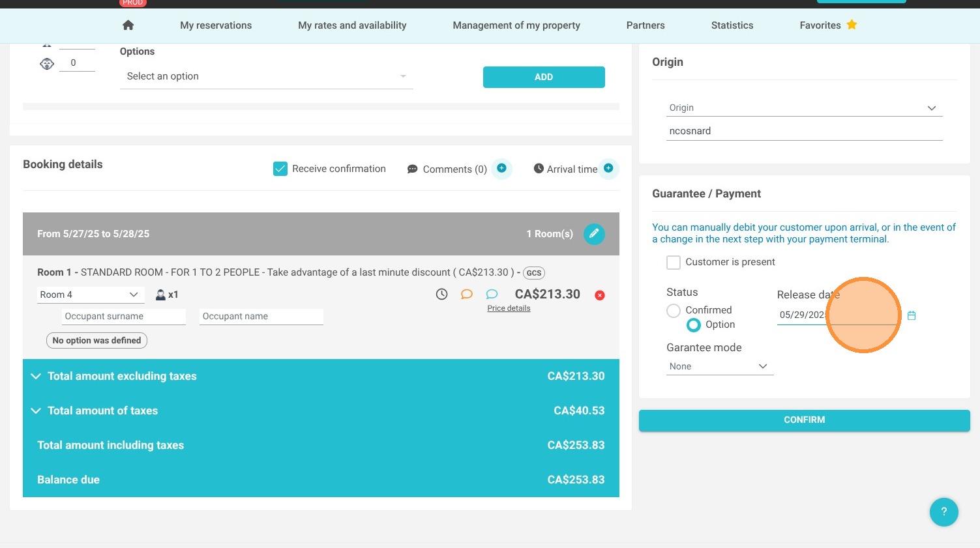The height and width of the screenshot is (548, 980).
Task: Click the CA$40.53 taxes amount
Action: point(579,411)
